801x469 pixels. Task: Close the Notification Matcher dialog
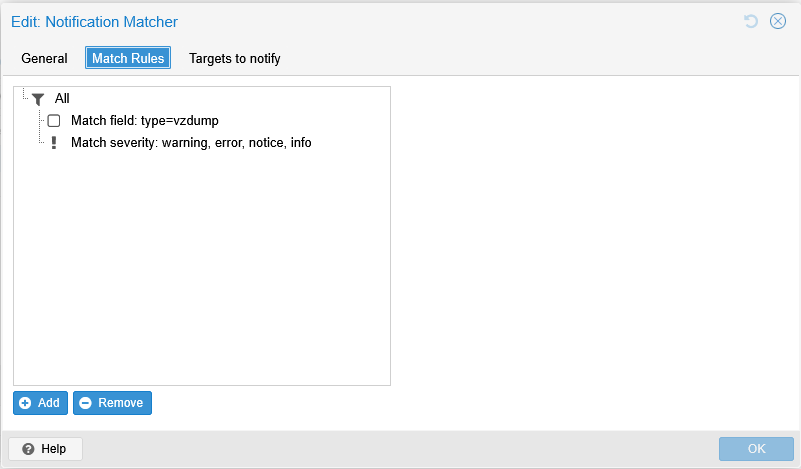pos(777,21)
